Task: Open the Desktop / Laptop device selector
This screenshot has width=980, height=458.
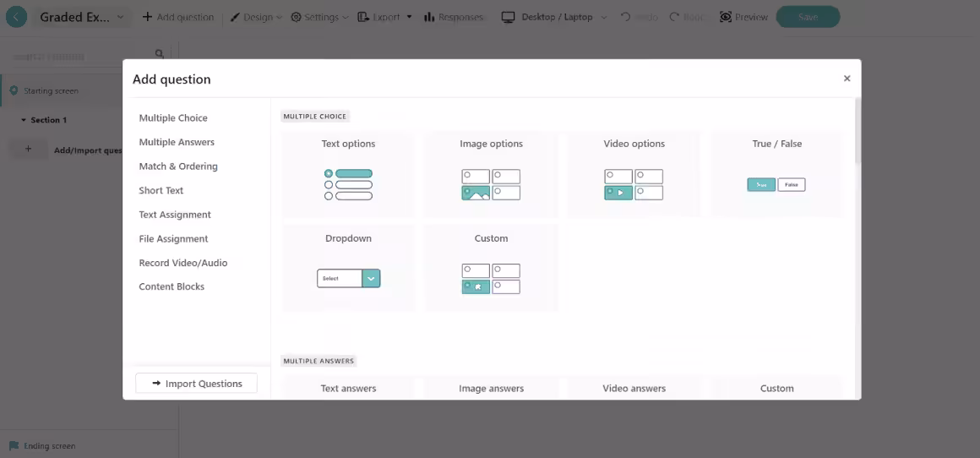Action: tap(554, 17)
